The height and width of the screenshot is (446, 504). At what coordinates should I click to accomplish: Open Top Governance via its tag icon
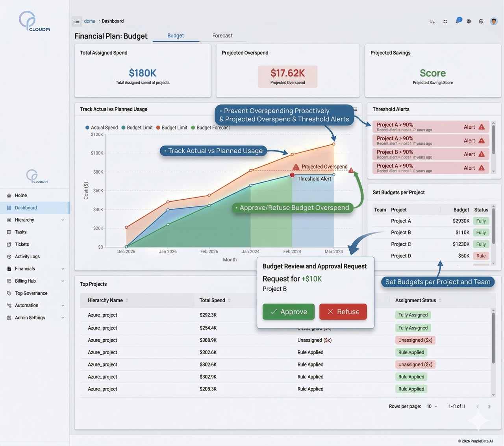(x=9, y=293)
